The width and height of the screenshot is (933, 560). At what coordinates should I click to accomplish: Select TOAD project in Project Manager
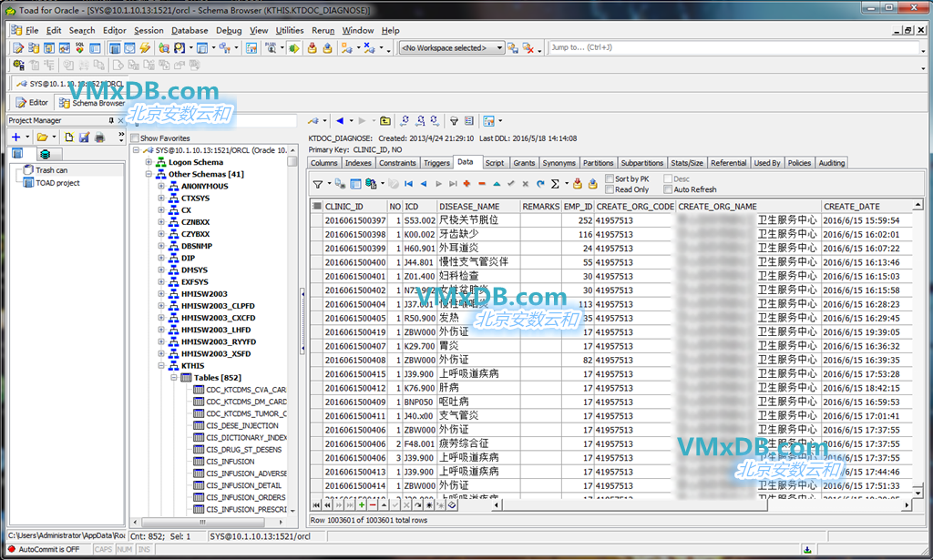[x=57, y=183]
